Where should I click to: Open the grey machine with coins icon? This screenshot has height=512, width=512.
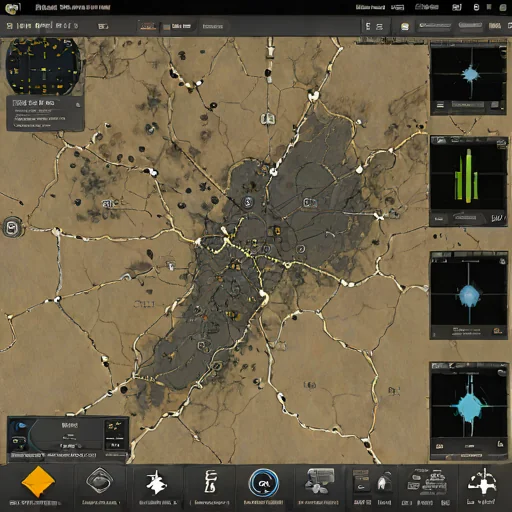point(319,481)
